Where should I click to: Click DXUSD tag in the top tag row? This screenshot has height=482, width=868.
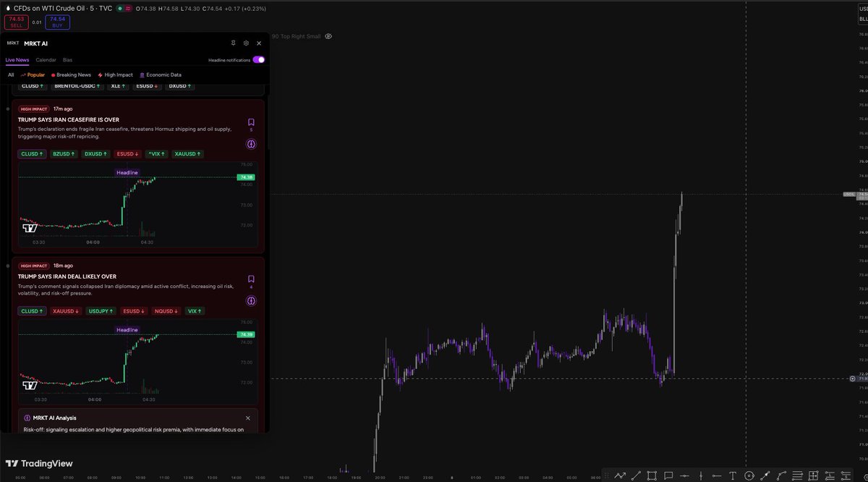[x=179, y=86]
